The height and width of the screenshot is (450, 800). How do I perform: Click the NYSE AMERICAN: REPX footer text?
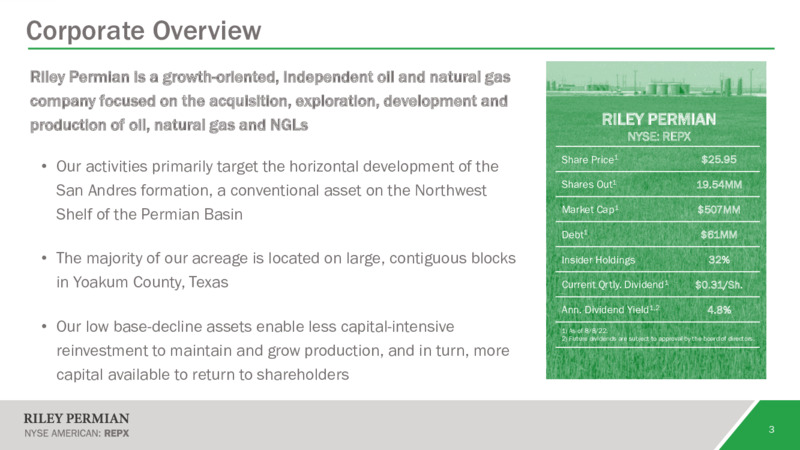tap(77, 433)
